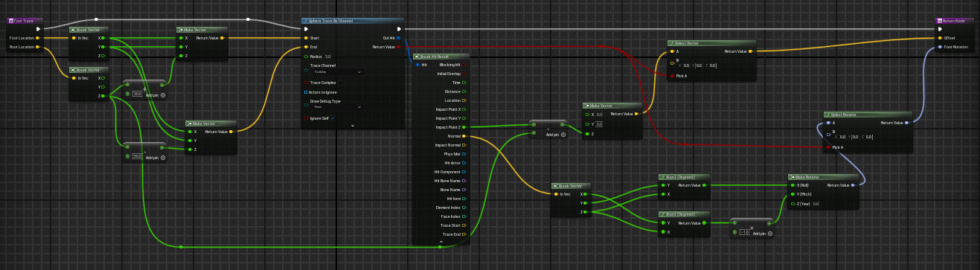The width and height of the screenshot is (980, 270).
Task: Click the Radius 3.0 value field
Action: click(x=328, y=56)
